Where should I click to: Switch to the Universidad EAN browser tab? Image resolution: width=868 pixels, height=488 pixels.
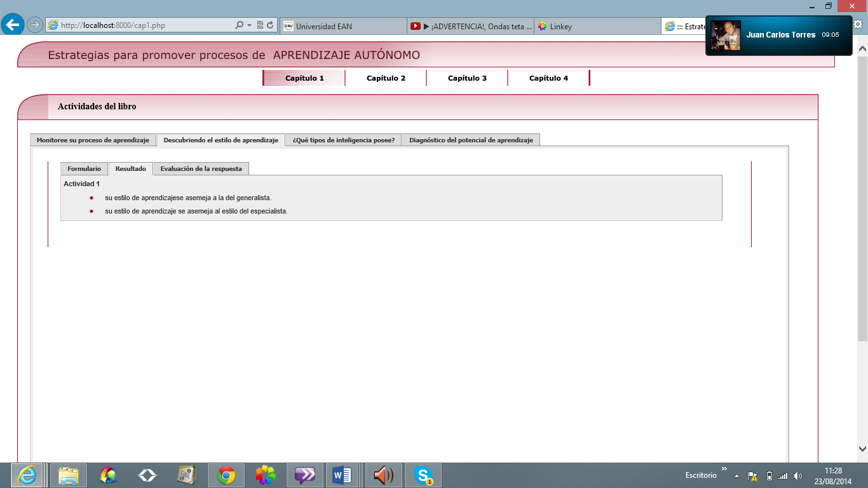pyautogui.click(x=343, y=26)
